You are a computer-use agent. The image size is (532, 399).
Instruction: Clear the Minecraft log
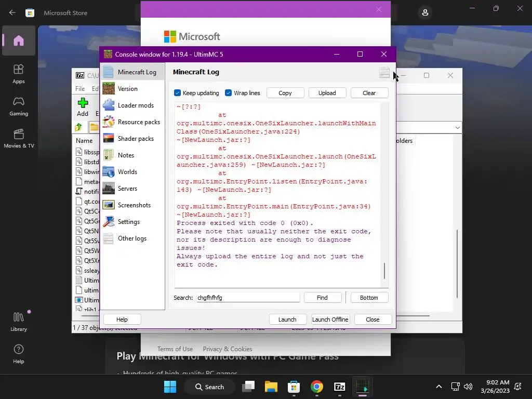pos(369,93)
